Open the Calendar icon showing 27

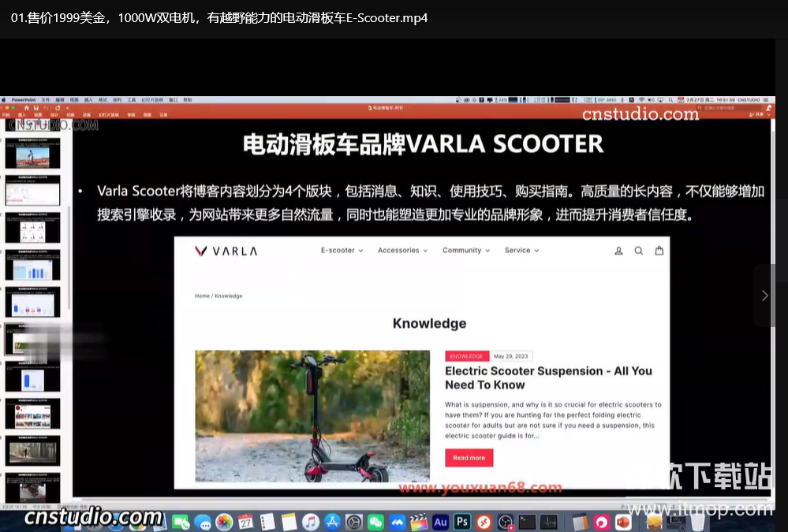pyautogui.click(x=246, y=523)
